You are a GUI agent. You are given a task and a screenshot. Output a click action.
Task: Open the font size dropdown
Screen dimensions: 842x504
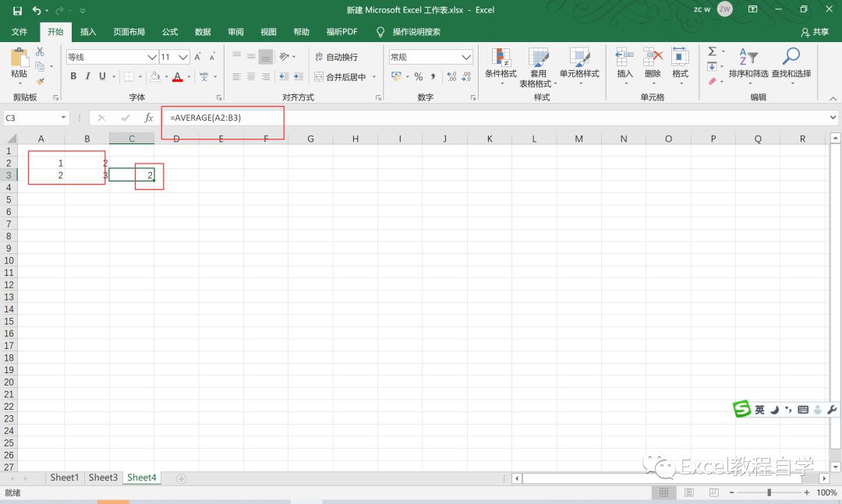[183, 57]
